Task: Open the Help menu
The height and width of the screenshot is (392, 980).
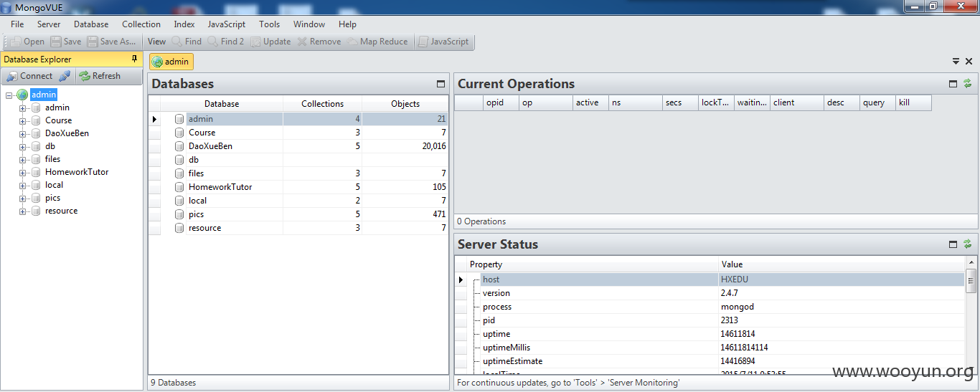Action: click(347, 24)
